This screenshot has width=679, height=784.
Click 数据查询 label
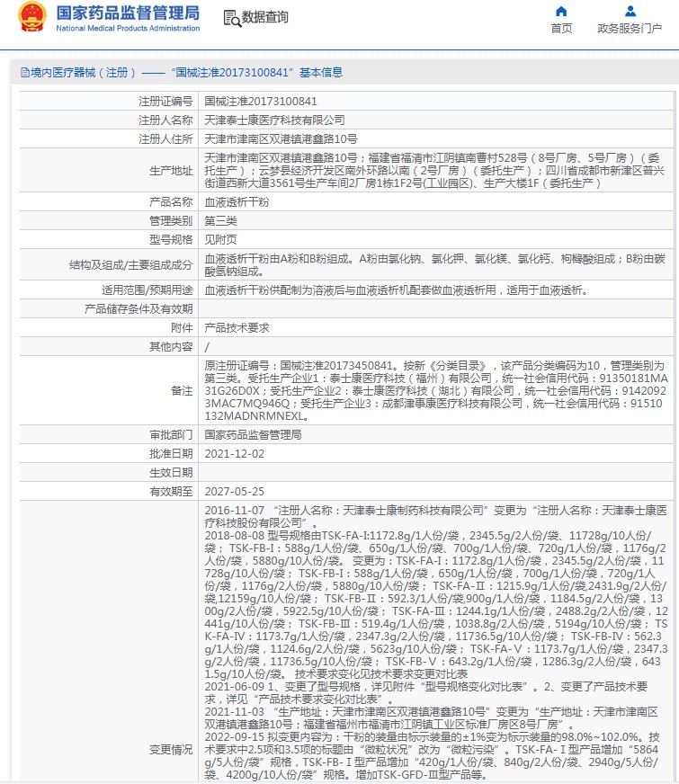click(265, 17)
